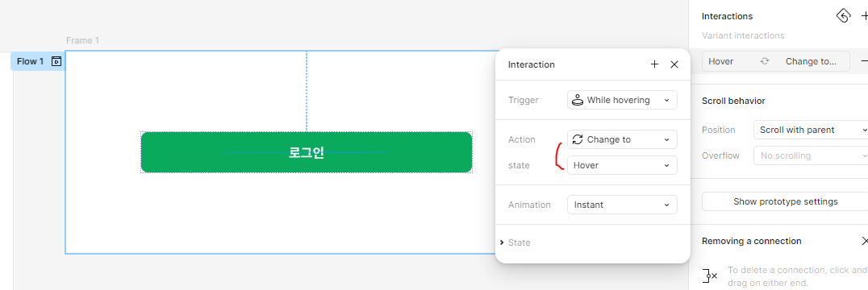868x290 pixels.
Task: Open the Action Change to dropdown
Action: tap(622, 139)
